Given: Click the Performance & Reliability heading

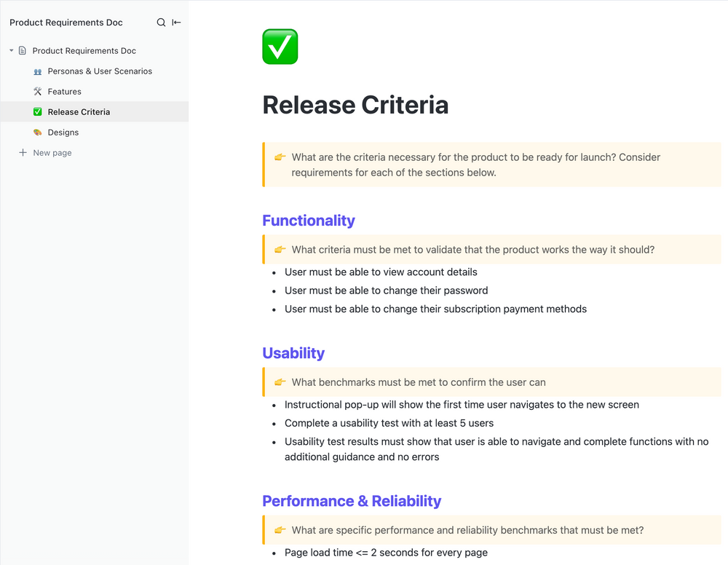Looking at the screenshot, I should point(352,501).
